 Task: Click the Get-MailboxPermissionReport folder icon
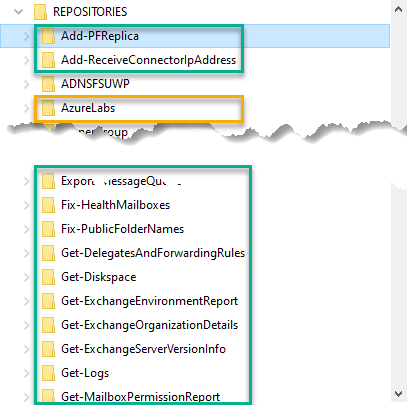point(48,396)
